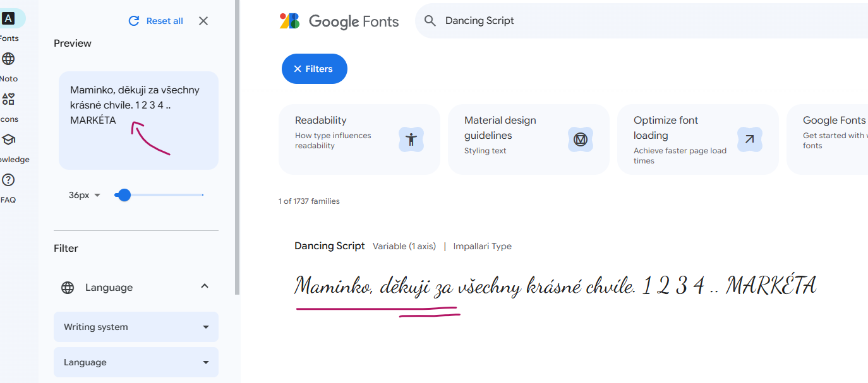The height and width of the screenshot is (383, 868).
Task: Open the FAQ question mark icon
Action: click(8, 180)
